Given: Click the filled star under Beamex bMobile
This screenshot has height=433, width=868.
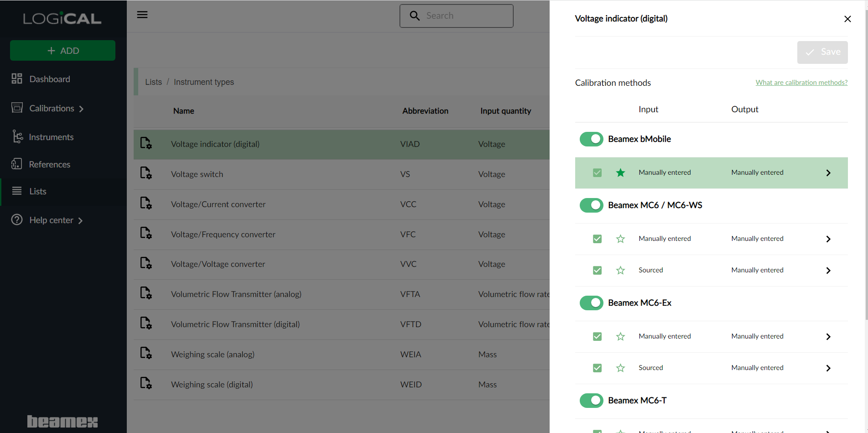Looking at the screenshot, I should (x=620, y=172).
